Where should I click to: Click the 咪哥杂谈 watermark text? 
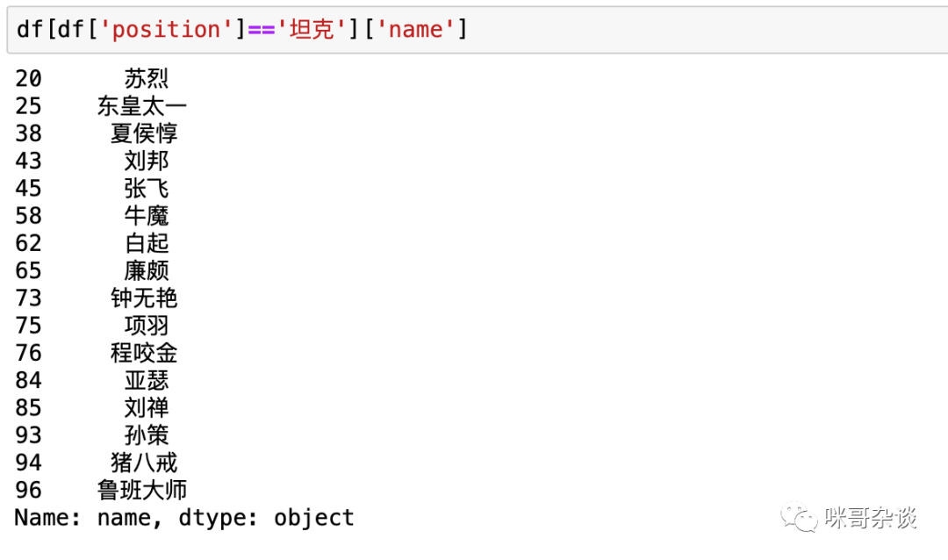tap(871, 518)
